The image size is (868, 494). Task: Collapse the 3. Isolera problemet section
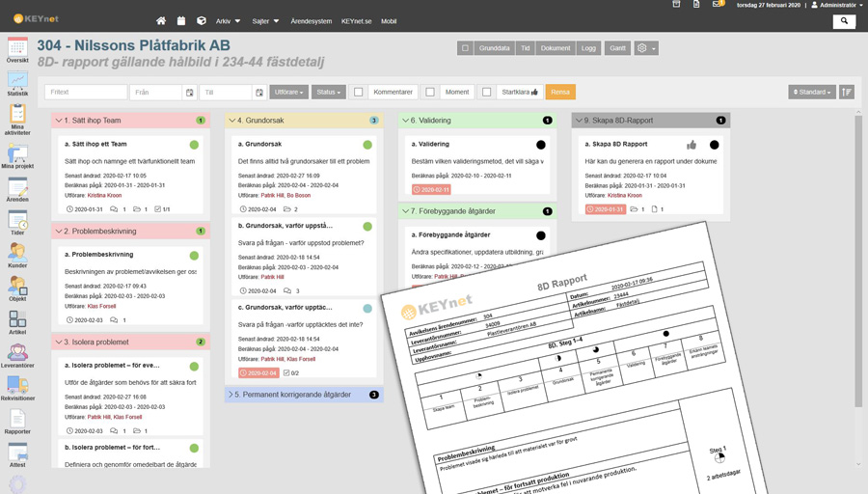click(59, 342)
